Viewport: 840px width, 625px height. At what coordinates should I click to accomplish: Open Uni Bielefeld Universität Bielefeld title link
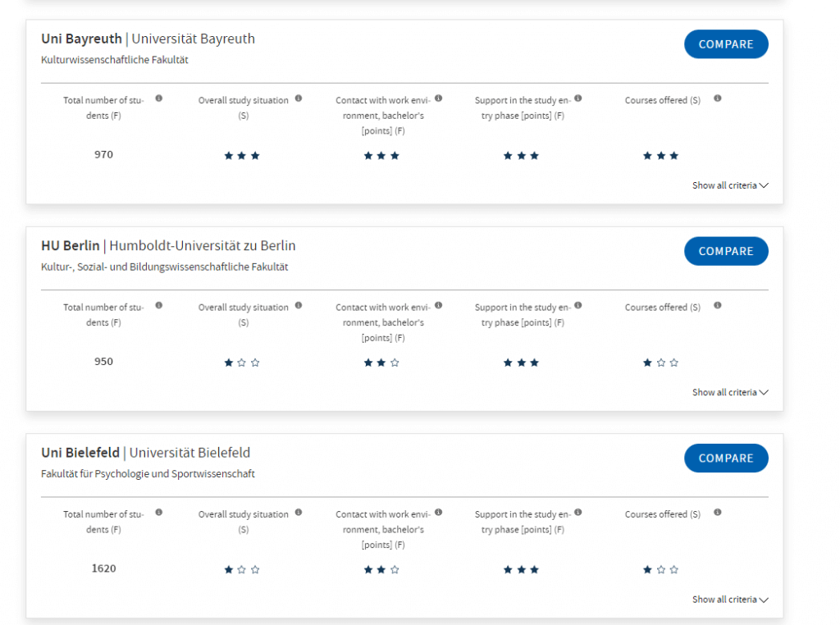tap(146, 453)
